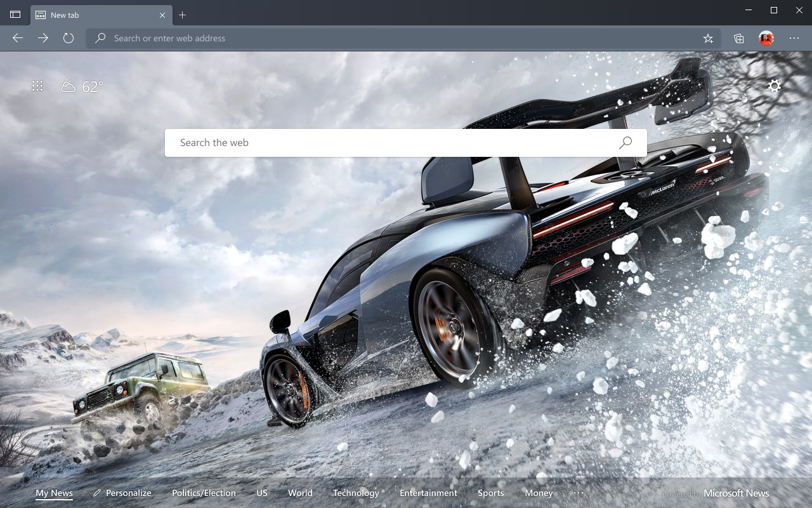
Task: Refresh the page with reload icon
Action: [x=69, y=38]
